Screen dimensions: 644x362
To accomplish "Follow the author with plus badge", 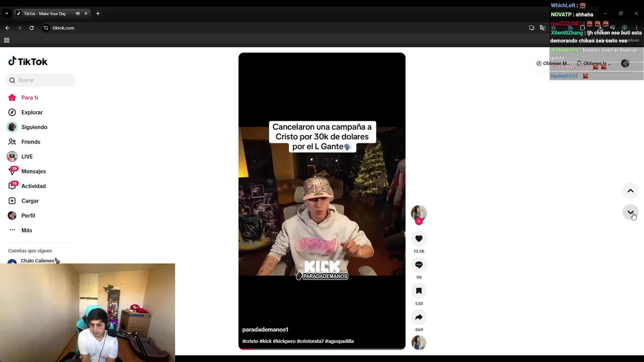I will point(419,221).
